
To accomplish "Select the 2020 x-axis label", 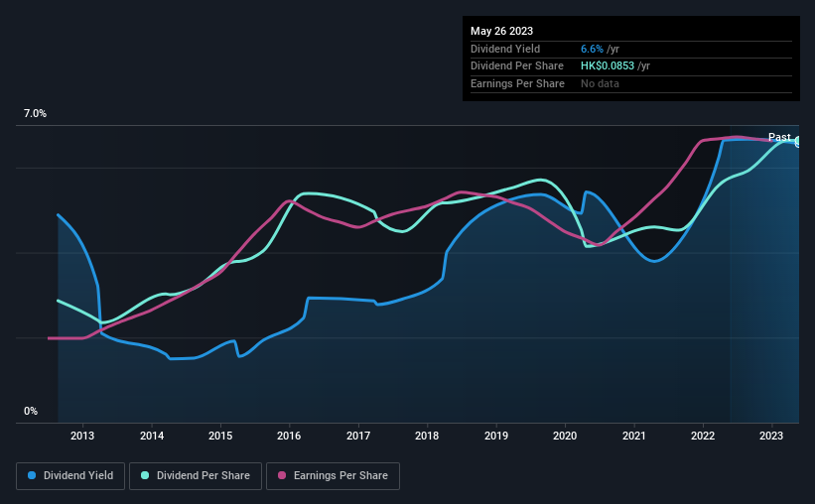I will pyautogui.click(x=565, y=436).
